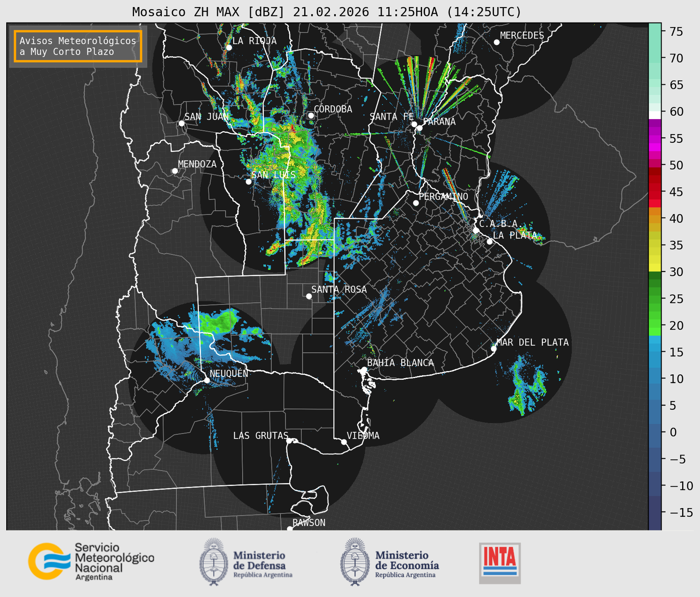Click the 'MAR DEL PLATA' map label
The image size is (700, 597).
(532, 343)
